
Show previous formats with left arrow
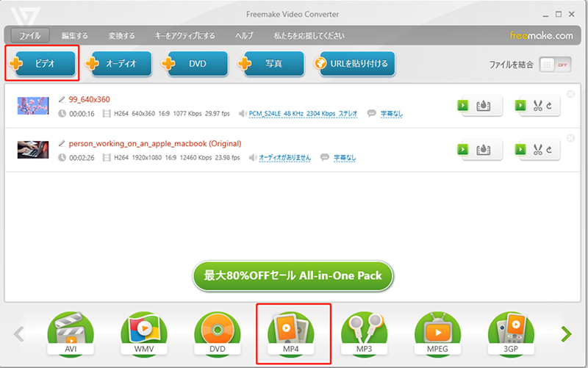pyautogui.click(x=19, y=334)
